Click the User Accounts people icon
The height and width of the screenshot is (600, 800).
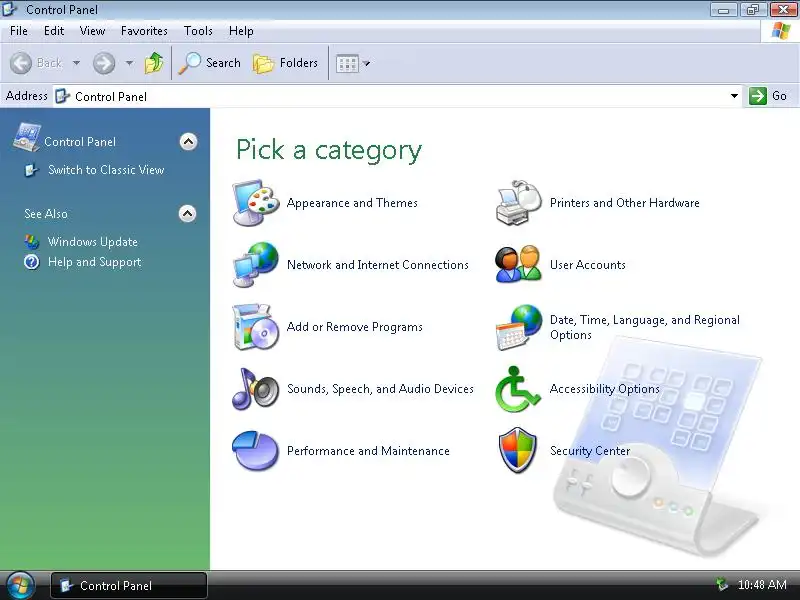pyautogui.click(x=518, y=264)
